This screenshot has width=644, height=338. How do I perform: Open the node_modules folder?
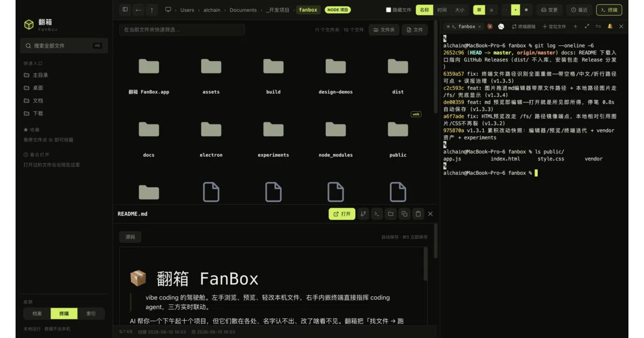coord(335,139)
